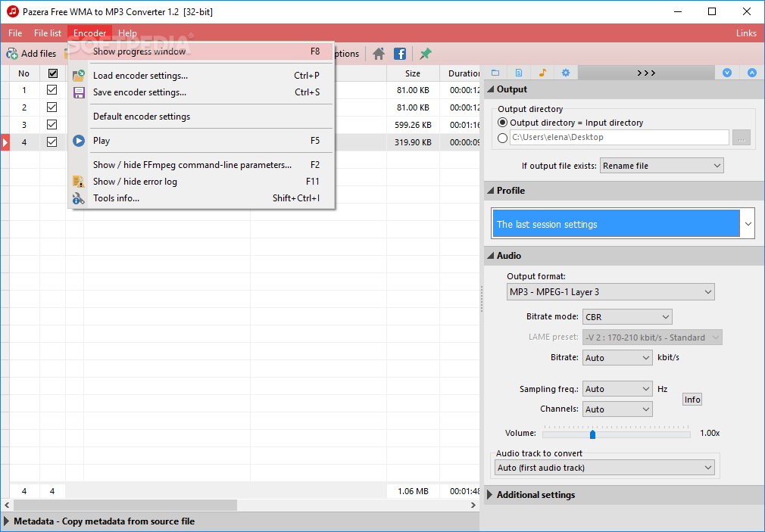This screenshot has height=532, width=765.
Task: Open the music note audio tab icon
Action: coord(542,73)
